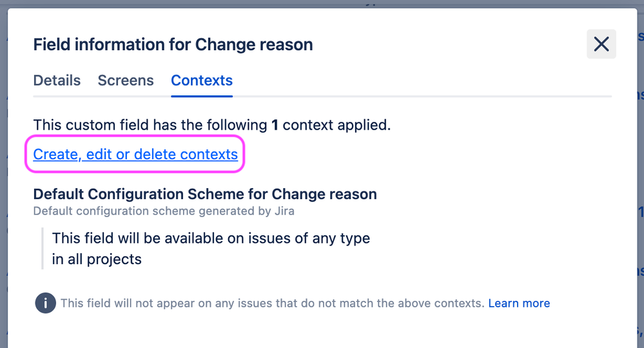Click the blue underline beneath Contexts tab
Screen dimensions: 644x348
coord(202,96)
